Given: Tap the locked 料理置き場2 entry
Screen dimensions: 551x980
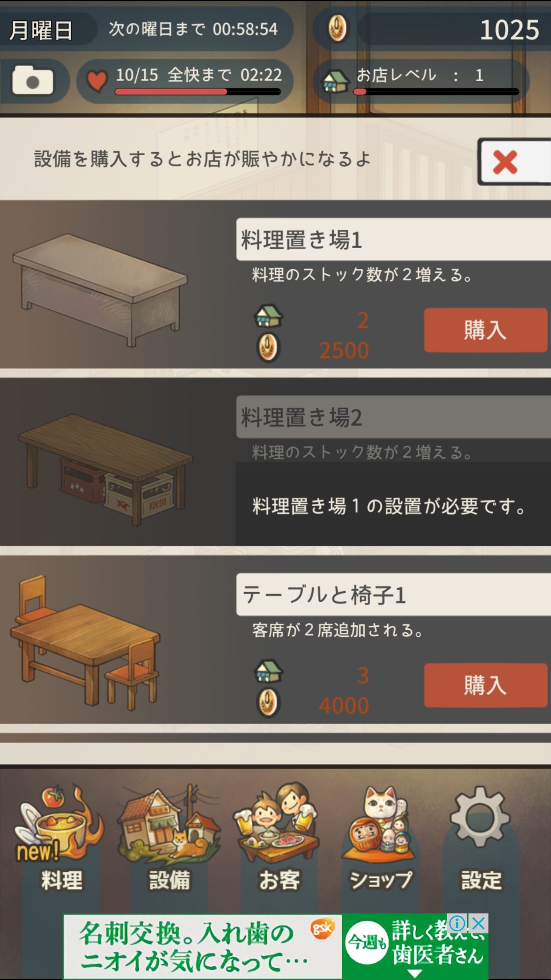Looking at the screenshot, I should coord(275,462).
